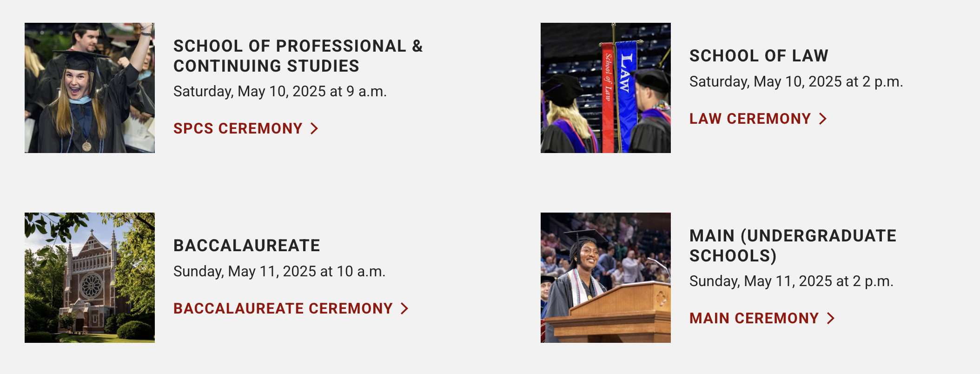Click the brick chapel building photo
Image resolution: width=980 pixels, height=374 pixels.
[90, 278]
